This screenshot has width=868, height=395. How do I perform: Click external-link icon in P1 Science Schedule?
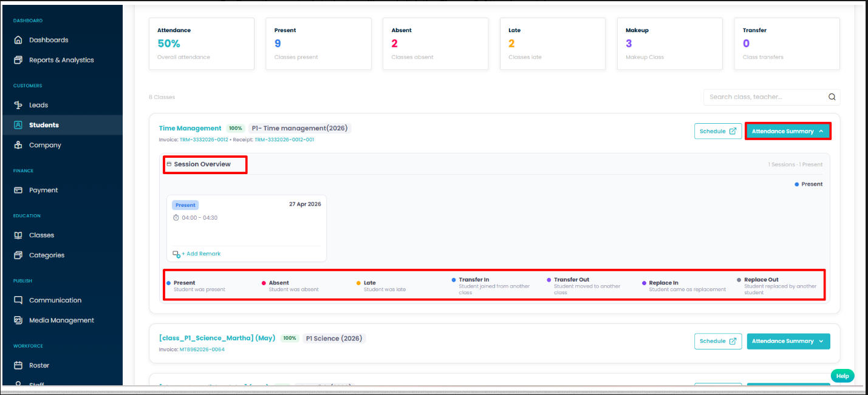[x=733, y=341]
